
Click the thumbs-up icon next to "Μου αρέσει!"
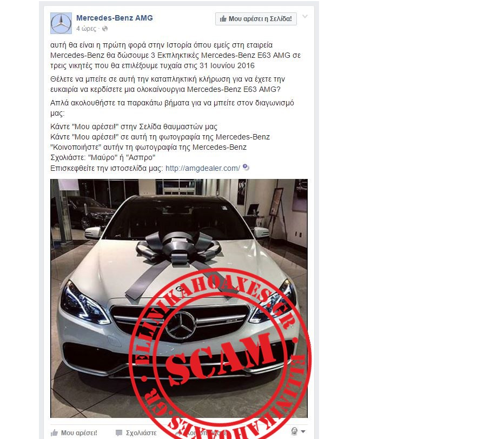point(54,433)
